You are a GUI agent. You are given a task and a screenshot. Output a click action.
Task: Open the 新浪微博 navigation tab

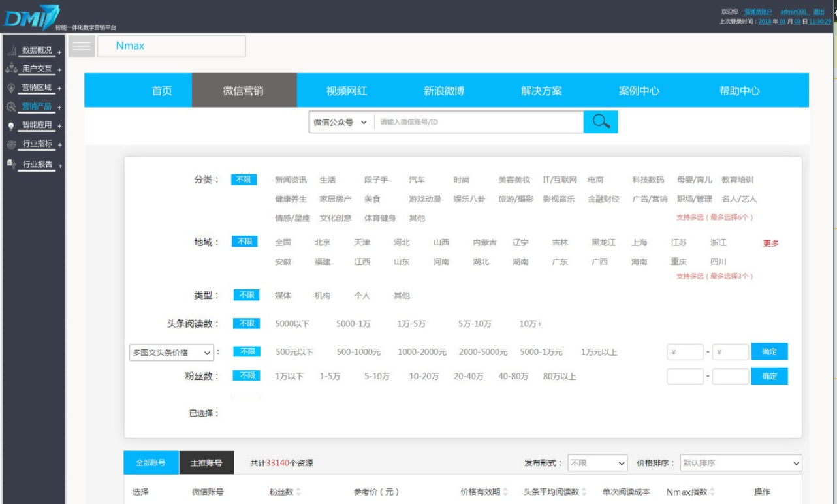pos(444,91)
